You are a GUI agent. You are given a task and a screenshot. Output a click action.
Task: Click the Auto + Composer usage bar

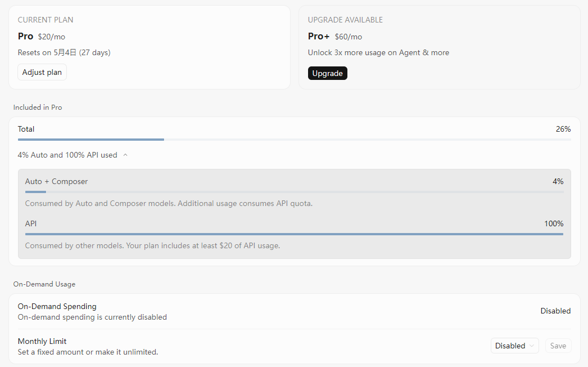(294, 192)
